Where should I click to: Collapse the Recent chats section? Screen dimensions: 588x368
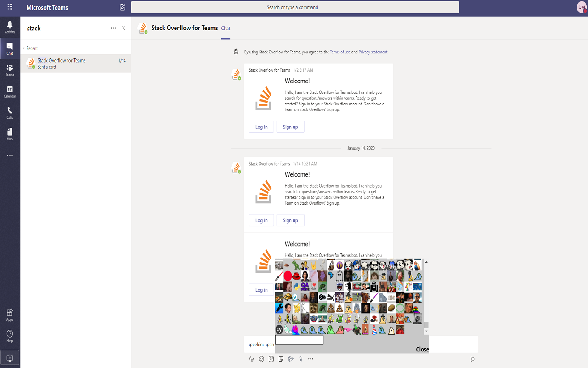(x=23, y=48)
